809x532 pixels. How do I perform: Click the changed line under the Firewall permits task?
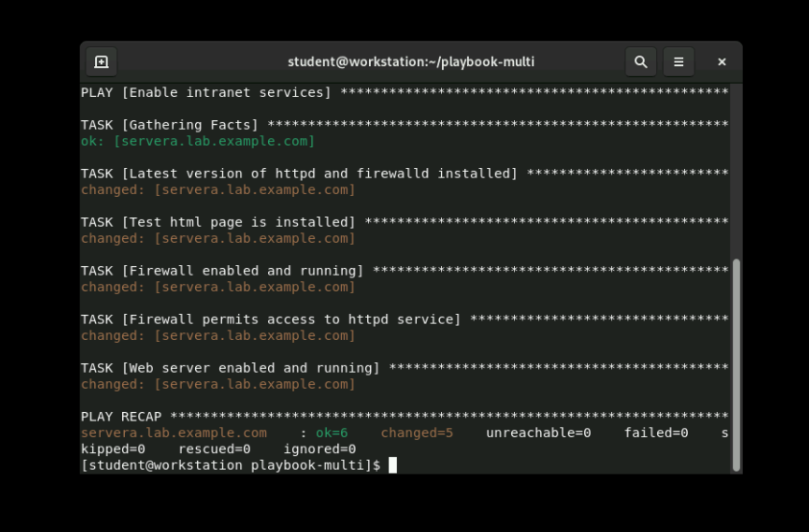[x=218, y=335]
